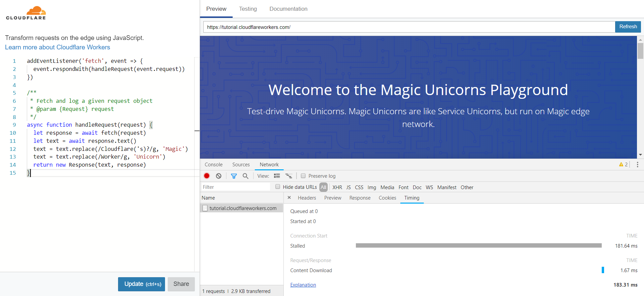
Task: Click the Content Download timing bar
Action: tap(603, 270)
